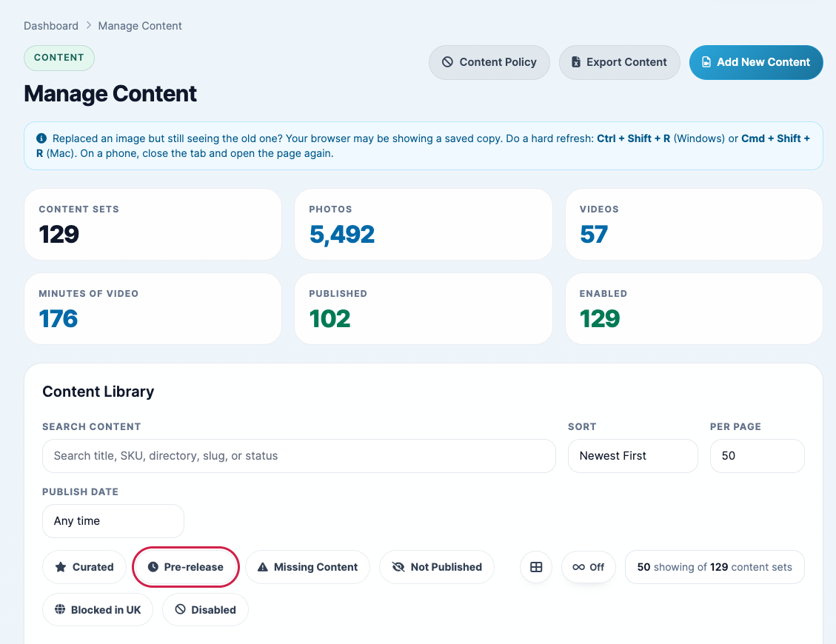The width and height of the screenshot is (836, 644).
Task: Toggle the Disabled filter
Action: (205, 609)
